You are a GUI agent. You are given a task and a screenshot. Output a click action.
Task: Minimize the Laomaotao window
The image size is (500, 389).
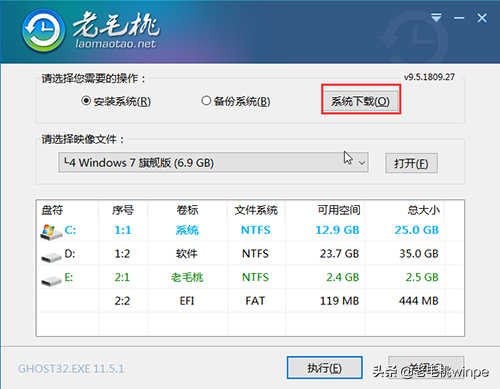(x=459, y=18)
